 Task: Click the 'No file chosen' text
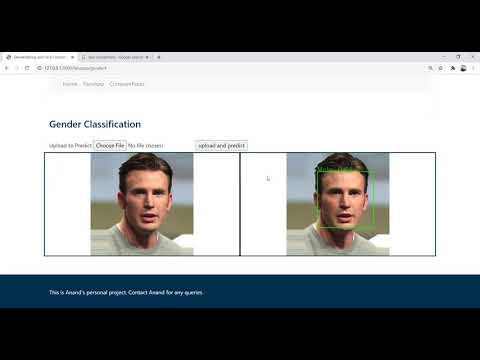[146, 146]
